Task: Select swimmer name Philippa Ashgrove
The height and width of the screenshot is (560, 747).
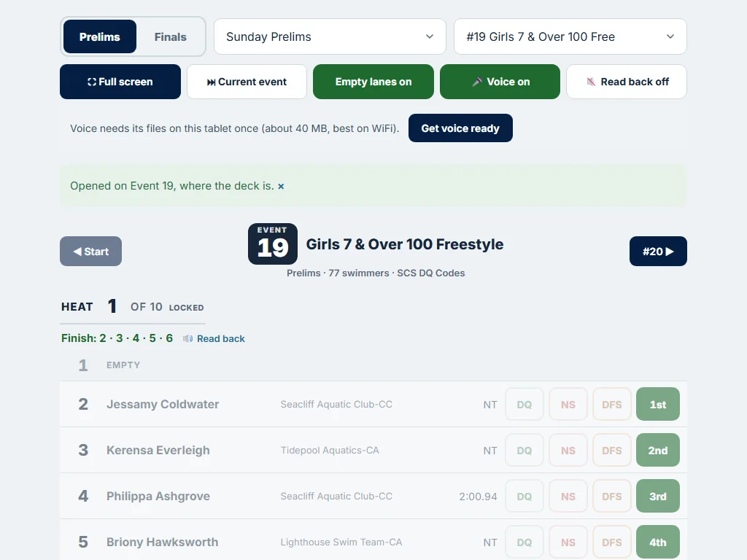Action: (x=158, y=496)
